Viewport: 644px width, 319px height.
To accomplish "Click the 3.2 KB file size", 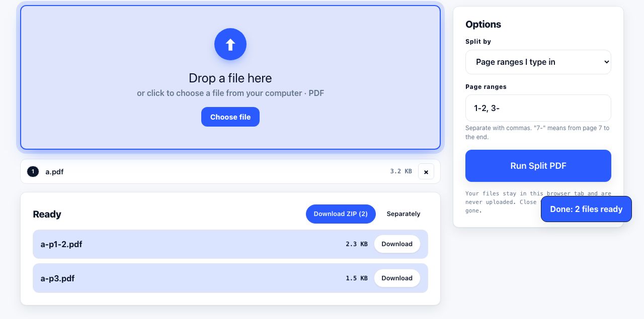I will coord(401,171).
